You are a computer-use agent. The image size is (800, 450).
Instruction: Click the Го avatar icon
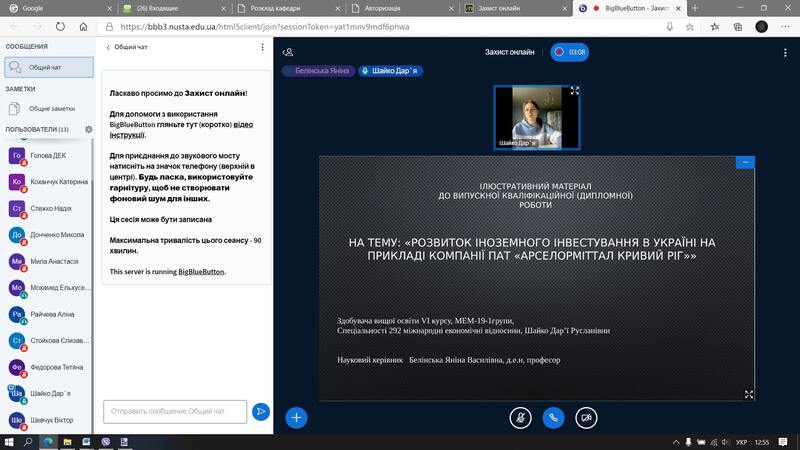coord(17,156)
